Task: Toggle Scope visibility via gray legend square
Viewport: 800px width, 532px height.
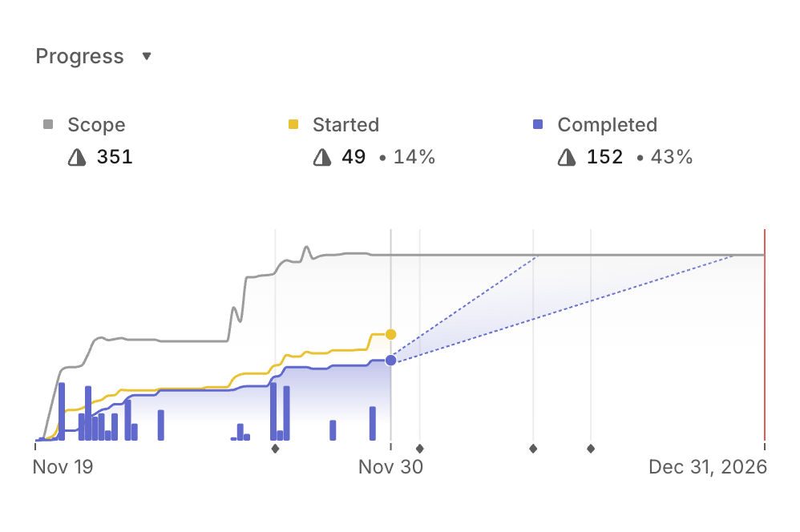Action: (46, 124)
